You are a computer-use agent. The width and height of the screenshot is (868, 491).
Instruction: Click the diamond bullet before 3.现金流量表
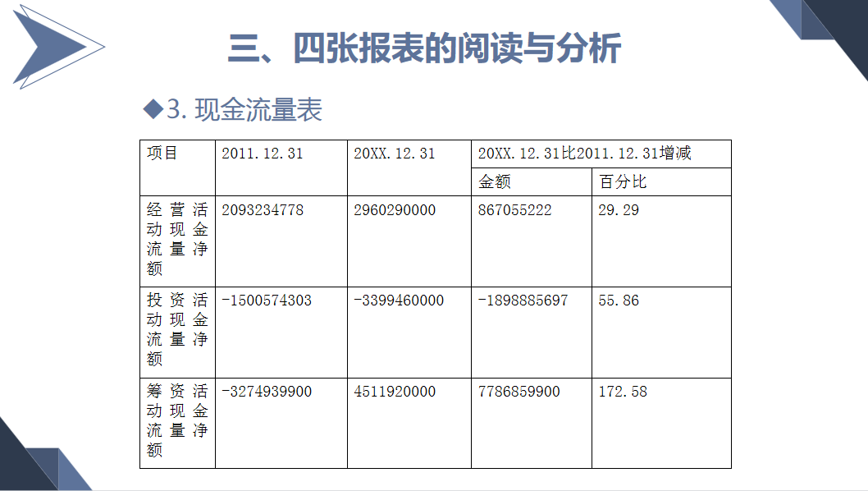coord(151,106)
